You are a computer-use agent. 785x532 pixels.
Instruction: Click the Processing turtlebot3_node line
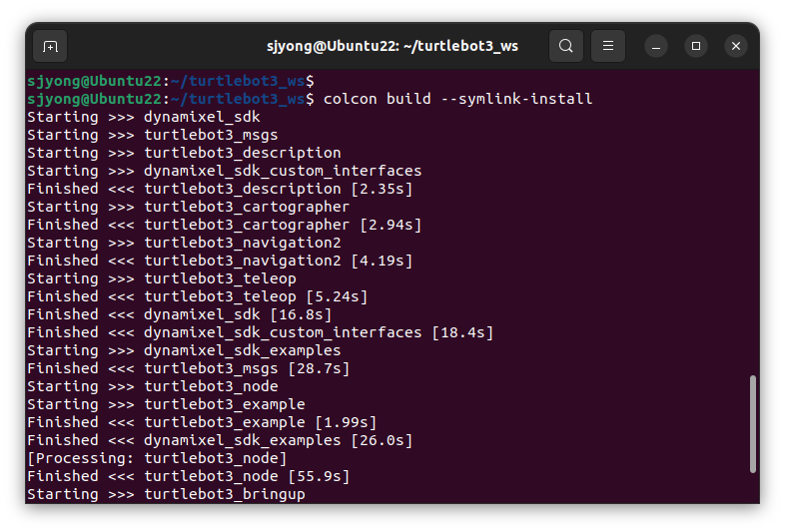pyautogui.click(x=157, y=458)
